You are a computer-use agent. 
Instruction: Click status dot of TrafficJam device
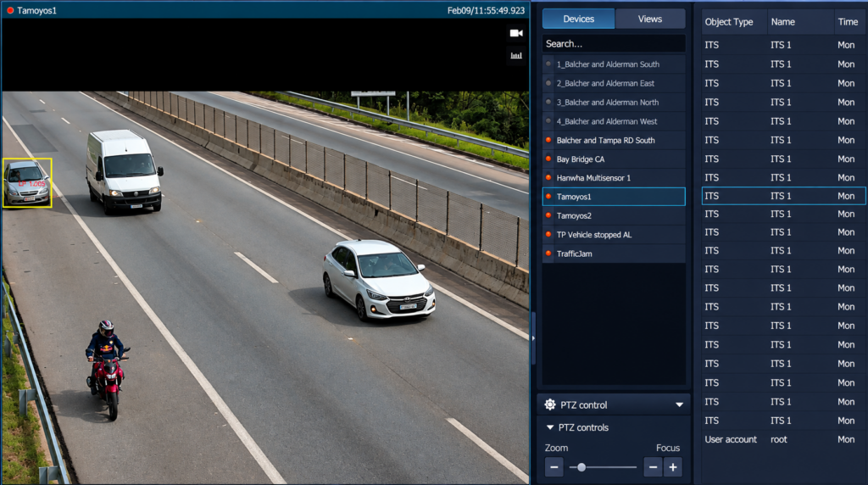(x=548, y=254)
